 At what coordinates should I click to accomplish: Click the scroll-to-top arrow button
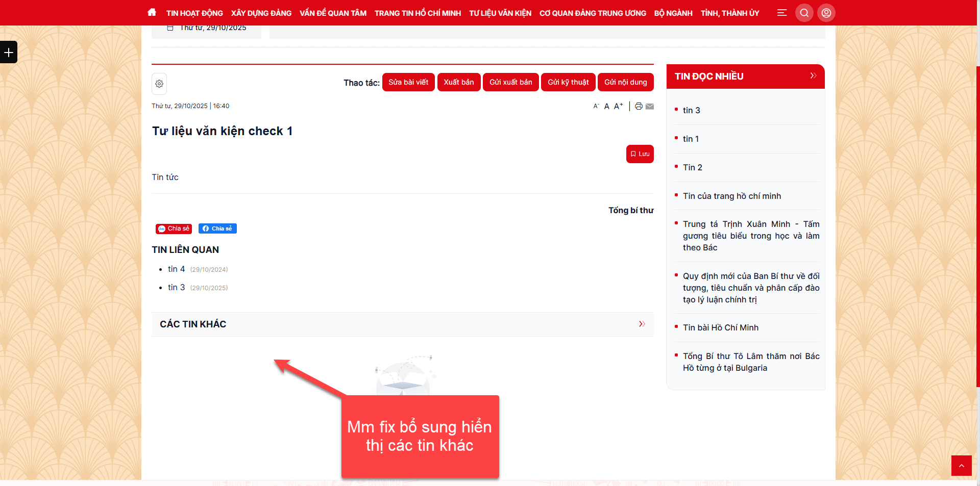tap(961, 466)
